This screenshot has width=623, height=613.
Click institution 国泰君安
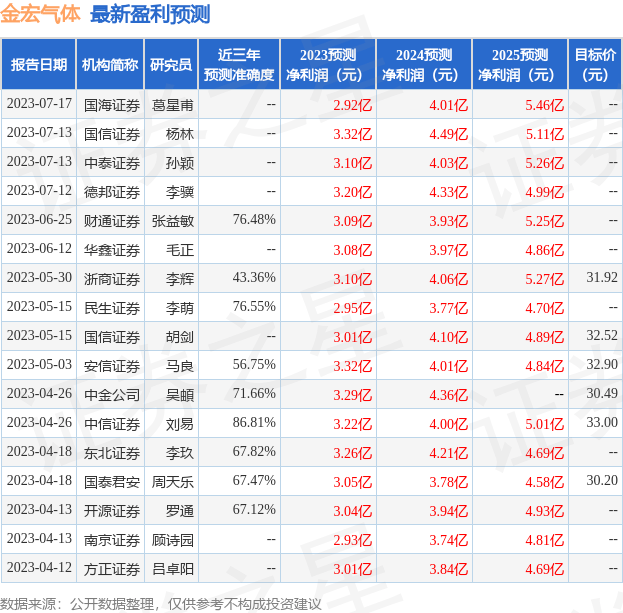(112, 482)
